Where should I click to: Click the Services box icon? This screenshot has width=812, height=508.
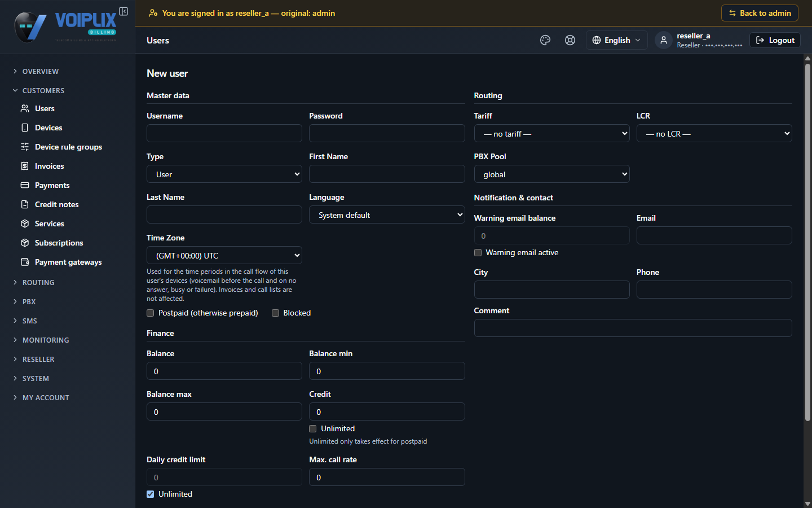[25, 224]
